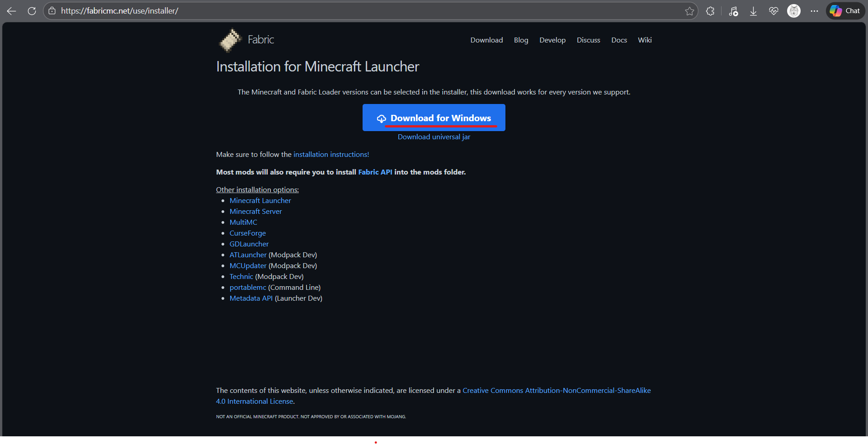Follow the Fabric API link
This screenshot has width=868, height=444.
[x=375, y=172]
